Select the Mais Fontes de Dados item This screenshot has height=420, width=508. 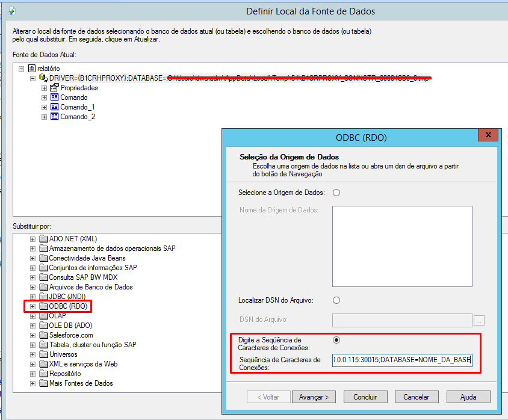81,383
